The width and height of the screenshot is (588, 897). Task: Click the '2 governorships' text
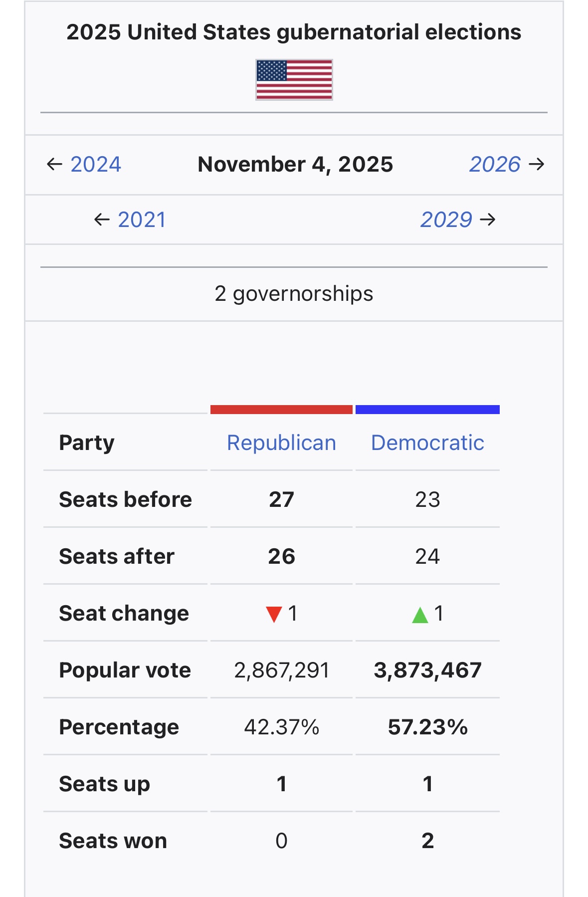pos(294,293)
